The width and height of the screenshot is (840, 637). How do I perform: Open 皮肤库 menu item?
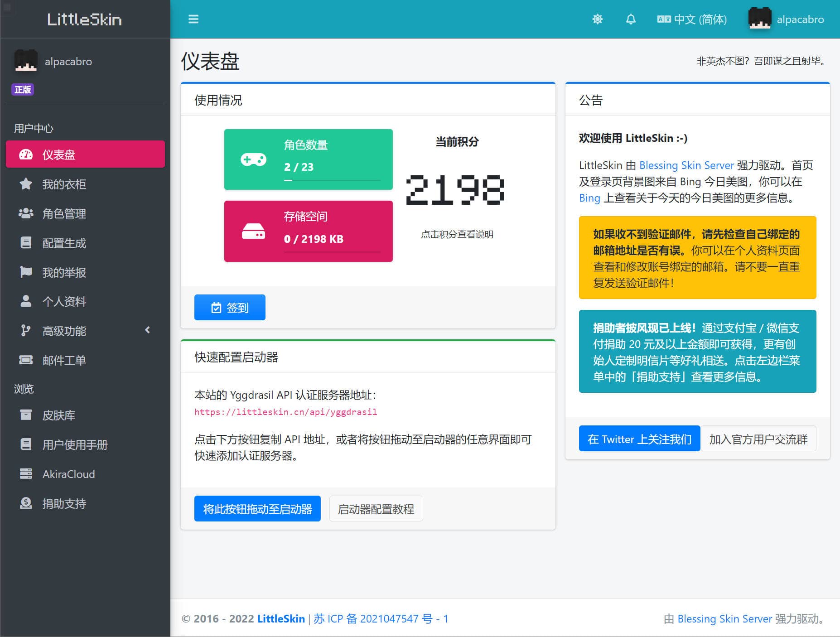pos(85,415)
